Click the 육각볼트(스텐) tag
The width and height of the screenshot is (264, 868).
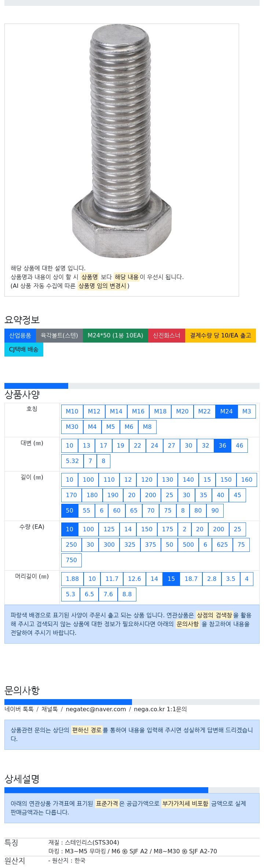(x=59, y=335)
